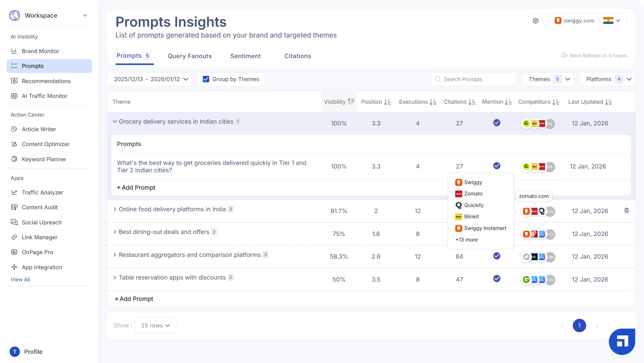Click the Mention checkmark for Restaurant aggregators row
Viewport: 644px width, 363px height.
point(497,256)
